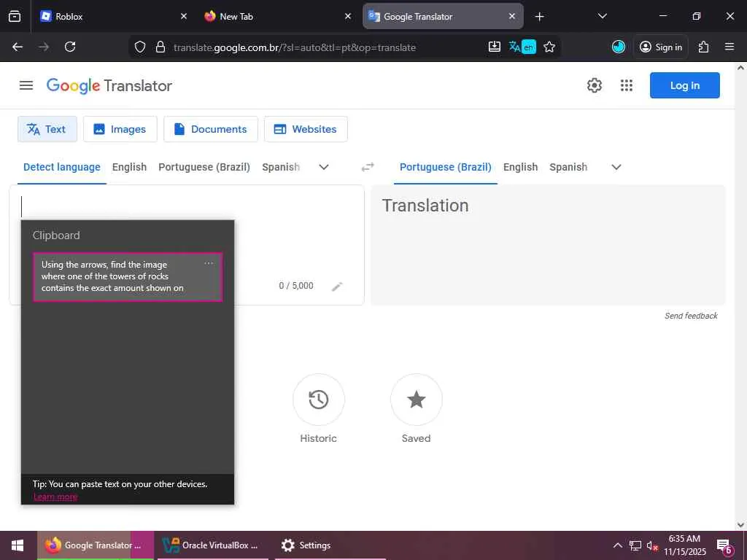Click the page vertical scrollbar down arrow
Screen dimensions: 747x560
(x=740, y=525)
